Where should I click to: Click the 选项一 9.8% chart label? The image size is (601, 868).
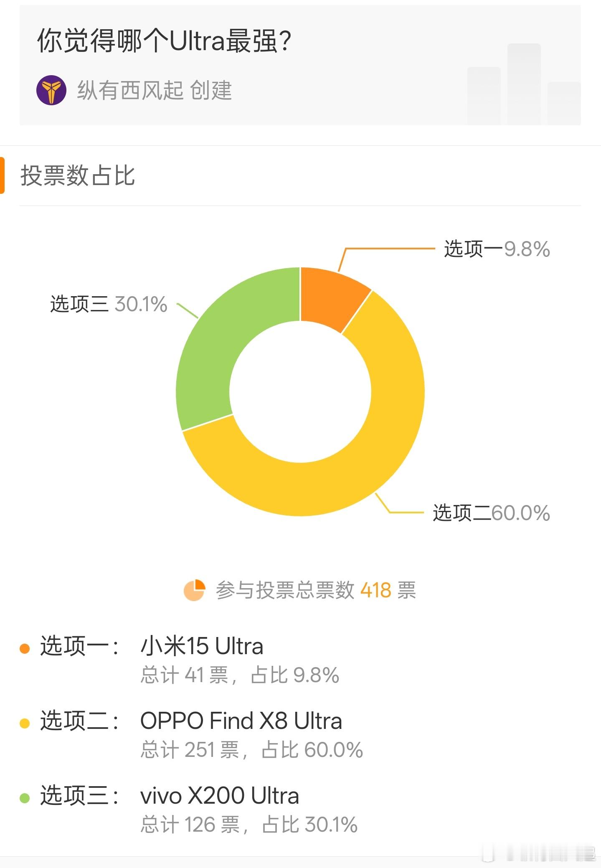point(497,249)
